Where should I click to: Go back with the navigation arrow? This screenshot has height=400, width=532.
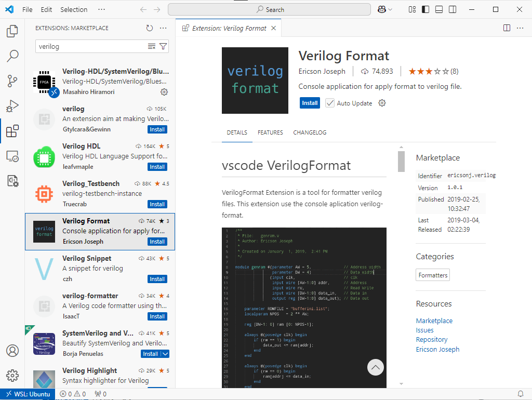click(143, 9)
